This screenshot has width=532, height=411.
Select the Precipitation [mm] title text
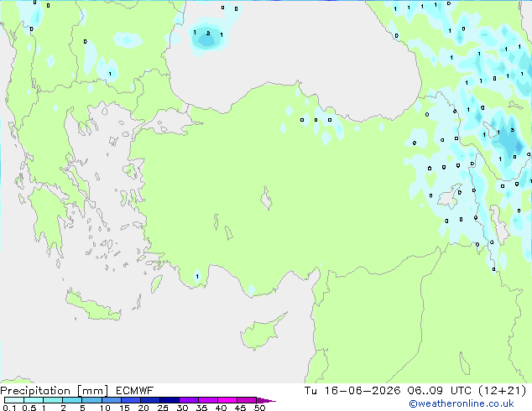coord(55,391)
